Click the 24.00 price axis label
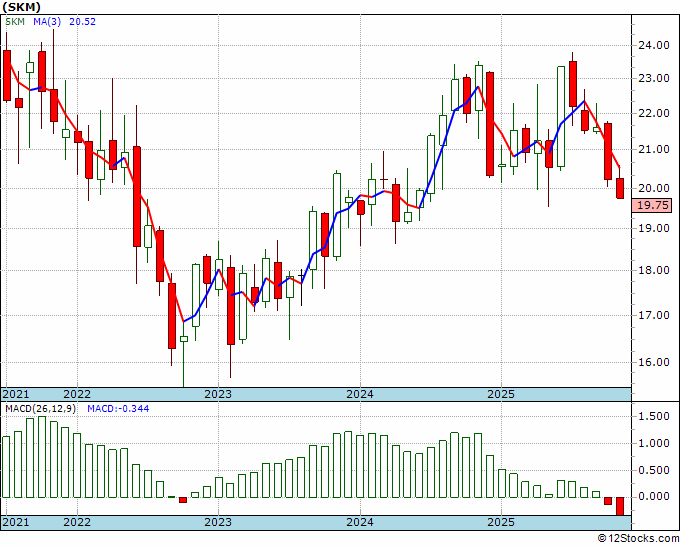This screenshot has width=680, height=546. click(x=653, y=45)
